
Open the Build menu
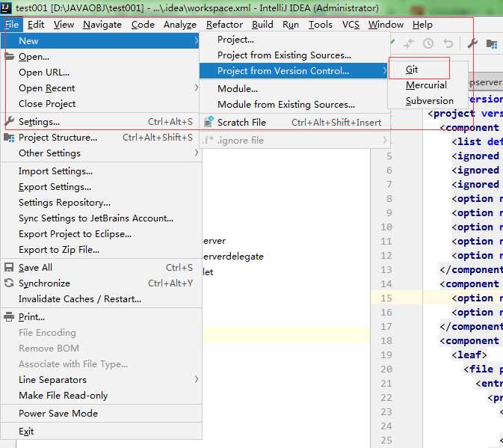click(x=262, y=25)
